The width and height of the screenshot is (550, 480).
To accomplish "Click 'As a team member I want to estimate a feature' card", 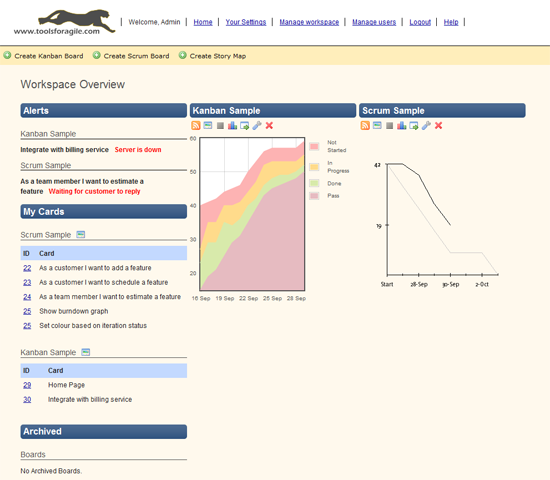I will click(x=110, y=297).
